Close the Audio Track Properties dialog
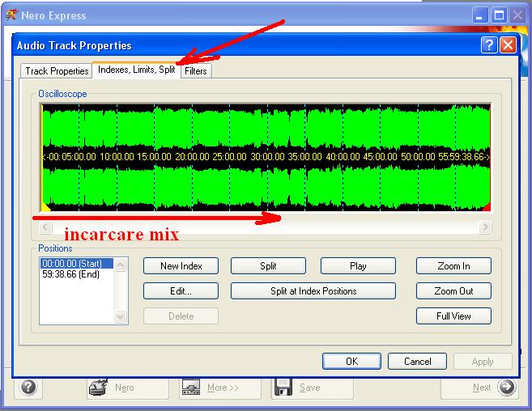This screenshot has width=532, height=411. click(509, 44)
